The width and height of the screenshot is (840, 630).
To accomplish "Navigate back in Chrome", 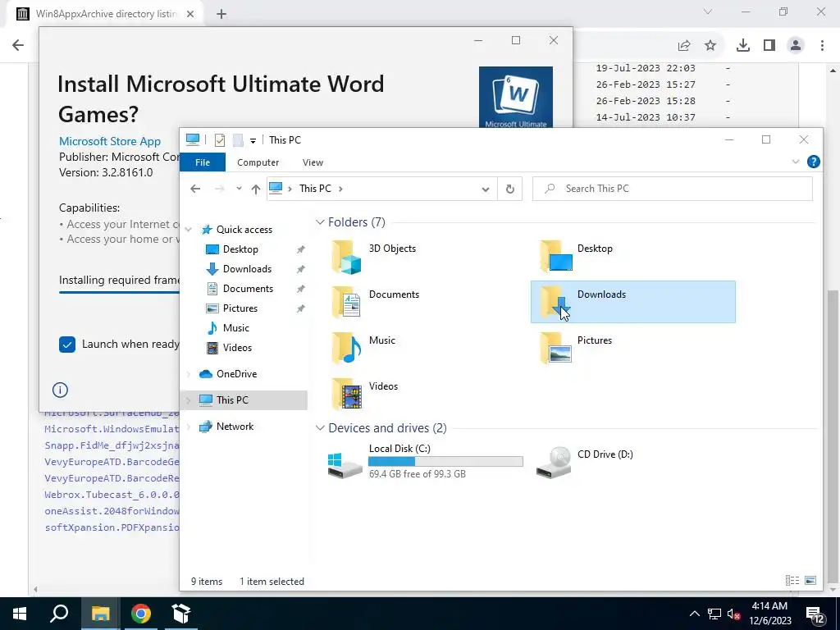I will (x=18, y=45).
